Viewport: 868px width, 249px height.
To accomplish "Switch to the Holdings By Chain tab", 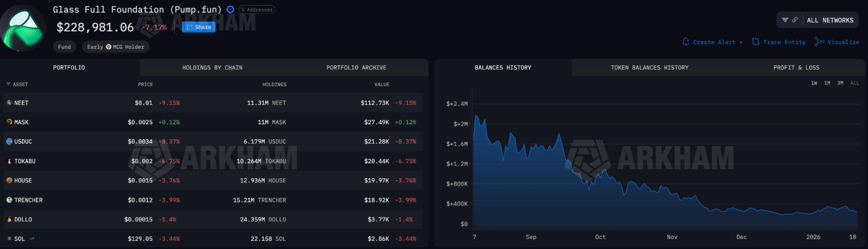I will [x=212, y=68].
